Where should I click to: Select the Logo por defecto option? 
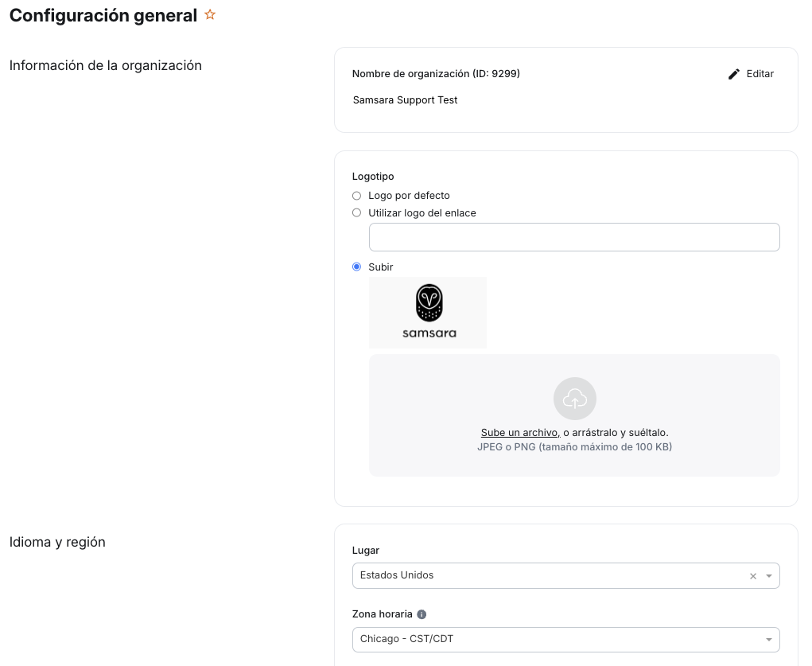tap(357, 196)
